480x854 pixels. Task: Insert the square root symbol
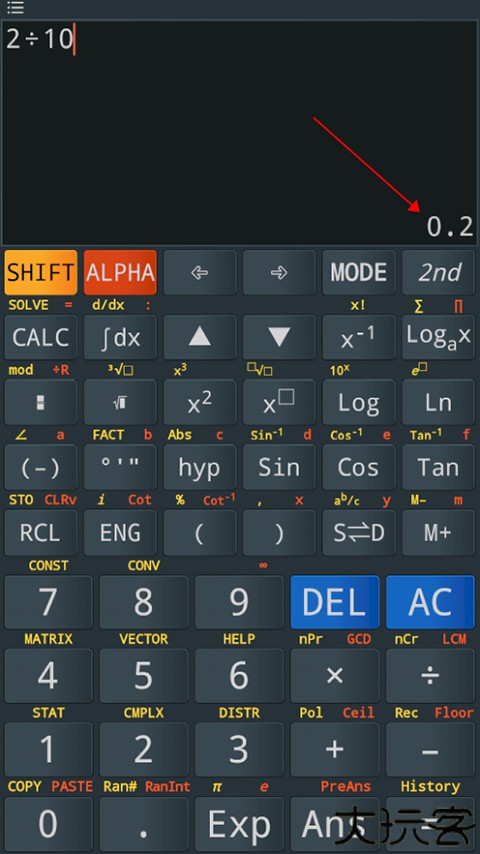pyautogui.click(x=120, y=402)
